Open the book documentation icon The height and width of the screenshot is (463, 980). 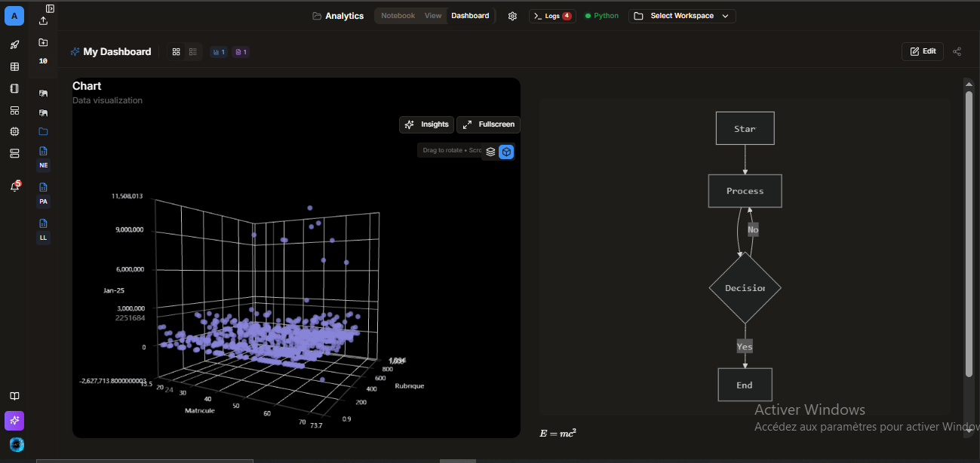coord(14,397)
